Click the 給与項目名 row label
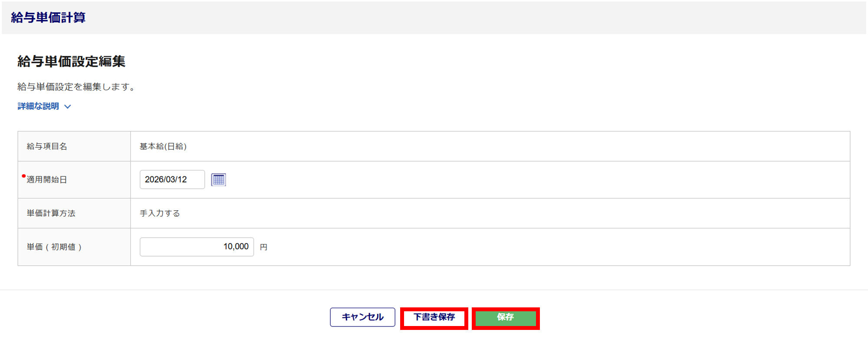 click(x=47, y=147)
